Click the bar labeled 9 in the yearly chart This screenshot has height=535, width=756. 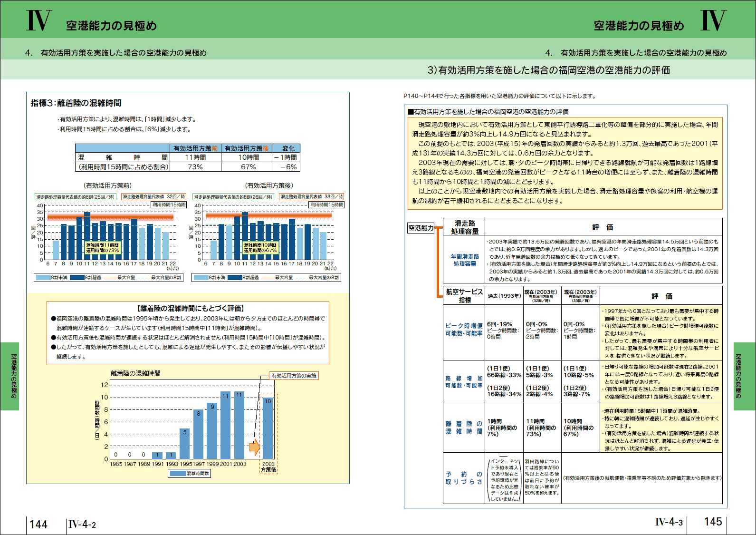pyautogui.click(x=212, y=431)
